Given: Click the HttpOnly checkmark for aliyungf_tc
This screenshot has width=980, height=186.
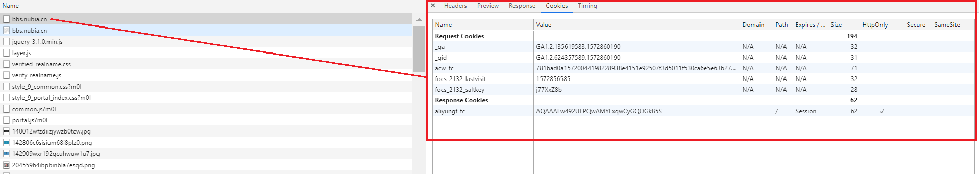Looking at the screenshot, I should tap(881, 111).
